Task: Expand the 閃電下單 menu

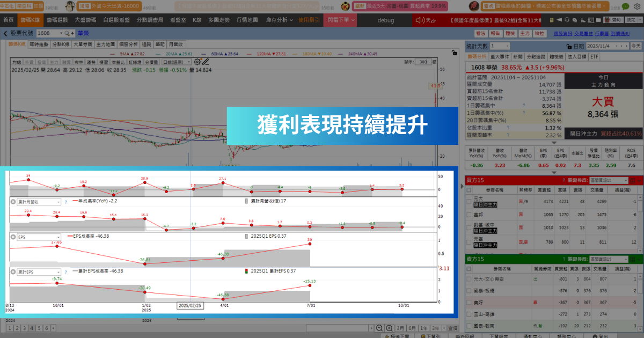Action: [x=341, y=19]
